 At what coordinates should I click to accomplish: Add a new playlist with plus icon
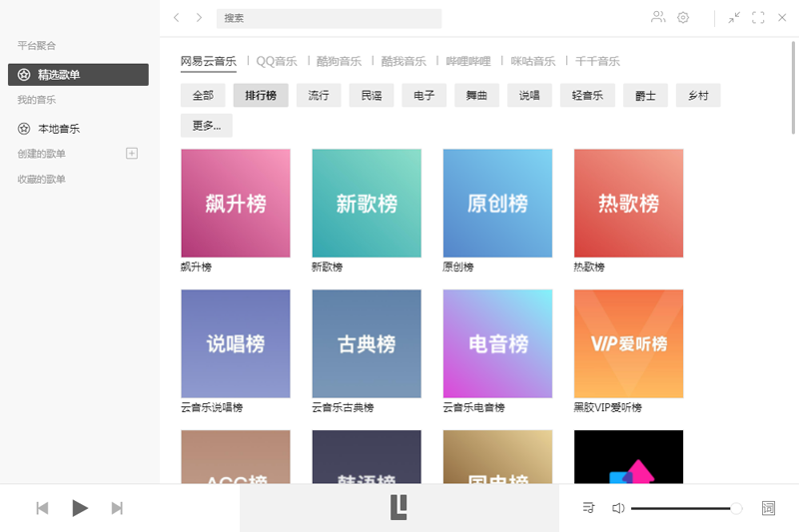click(131, 153)
